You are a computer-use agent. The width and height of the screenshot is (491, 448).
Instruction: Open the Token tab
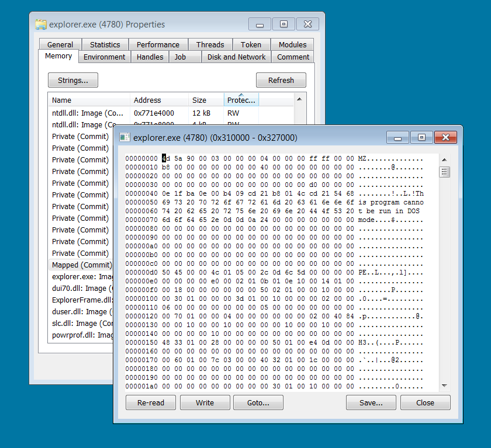coord(251,45)
